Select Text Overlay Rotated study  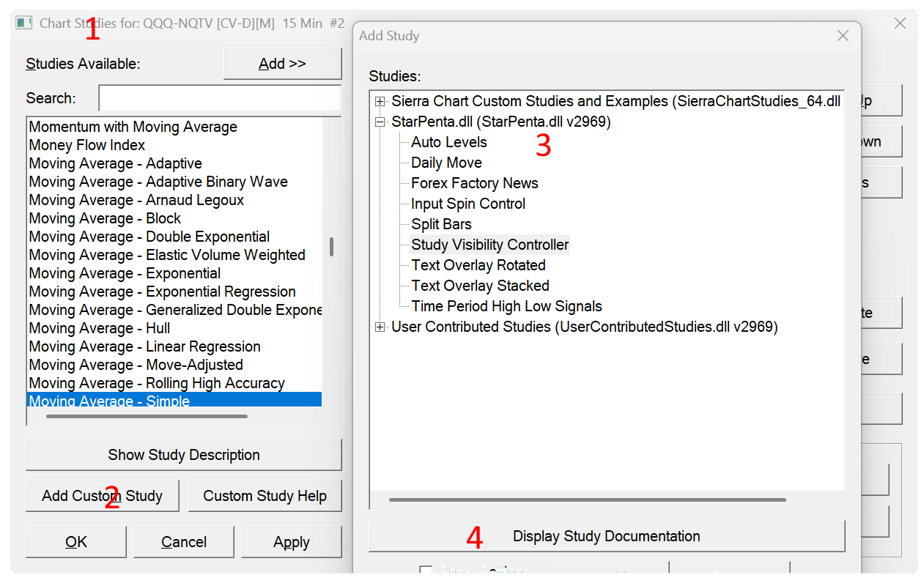pyautogui.click(x=478, y=265)
